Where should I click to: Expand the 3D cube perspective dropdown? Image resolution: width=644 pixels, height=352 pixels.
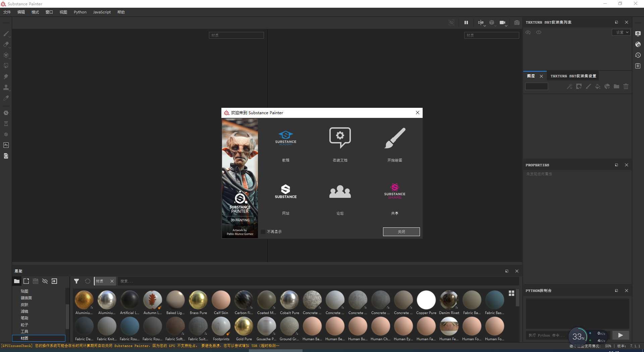495,26
